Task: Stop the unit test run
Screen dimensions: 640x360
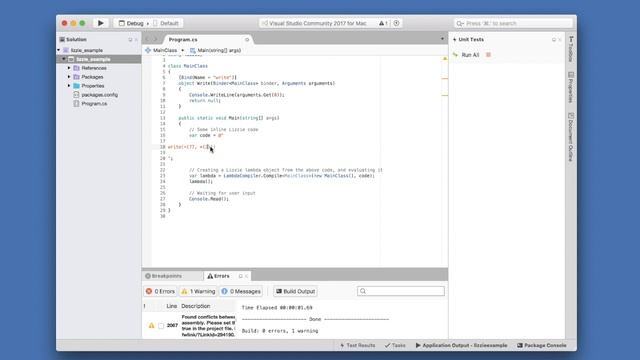Action: coord(488,55)
